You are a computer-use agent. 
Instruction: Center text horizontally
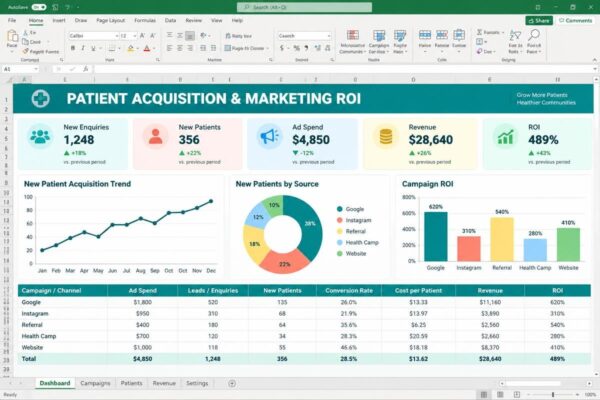point(179,48)
